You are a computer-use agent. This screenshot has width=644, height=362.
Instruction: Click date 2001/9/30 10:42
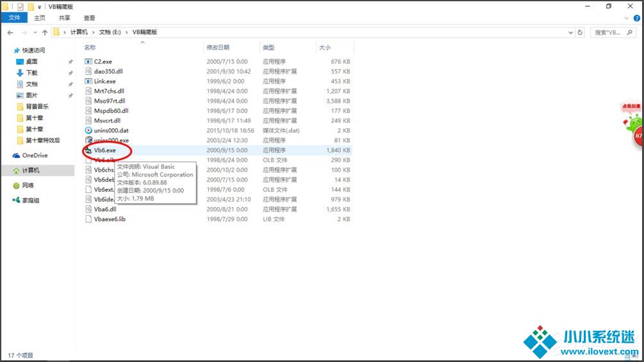pos(228,71)
